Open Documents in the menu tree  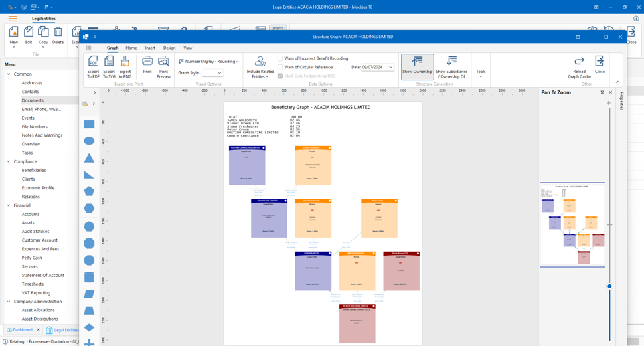pyautogui.click(x=33, y=100)
